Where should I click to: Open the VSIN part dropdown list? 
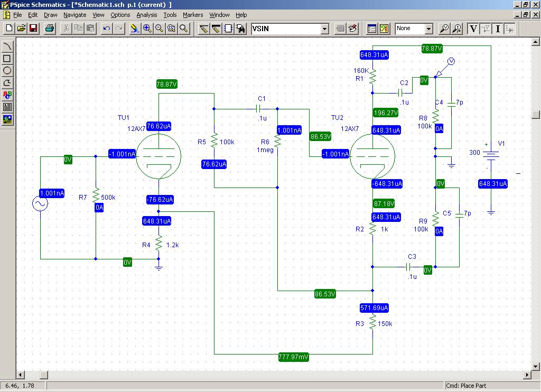coord(325,29)
